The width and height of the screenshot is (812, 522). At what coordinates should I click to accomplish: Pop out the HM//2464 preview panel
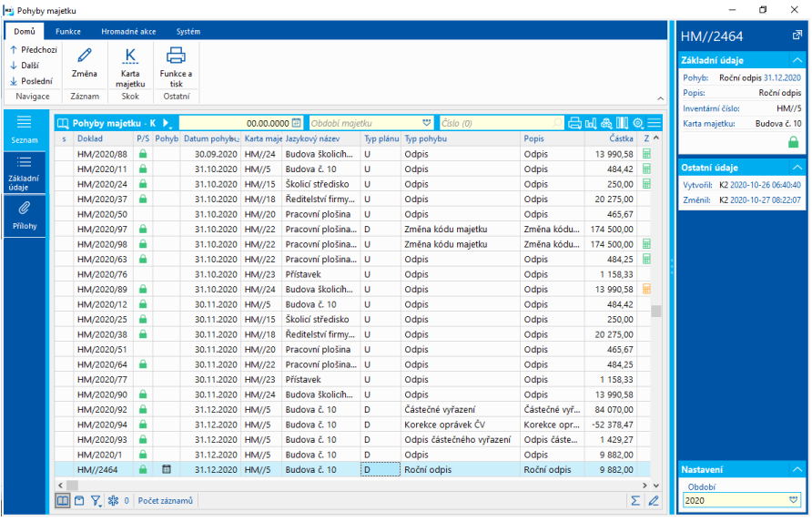[797, 36]
